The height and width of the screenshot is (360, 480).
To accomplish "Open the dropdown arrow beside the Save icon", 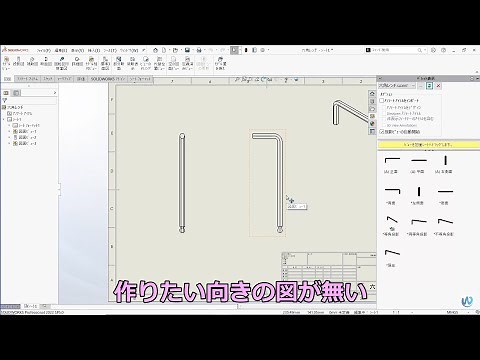I will tap(193, 50).
